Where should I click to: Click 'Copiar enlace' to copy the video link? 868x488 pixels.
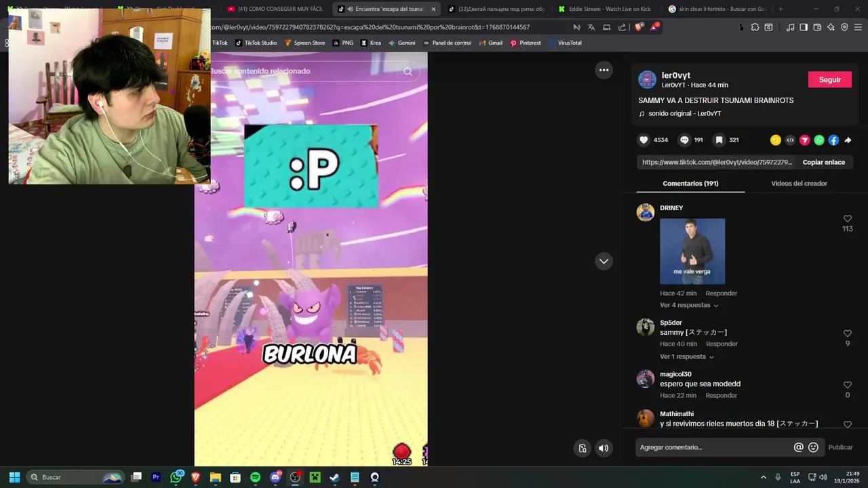(823, 163)
